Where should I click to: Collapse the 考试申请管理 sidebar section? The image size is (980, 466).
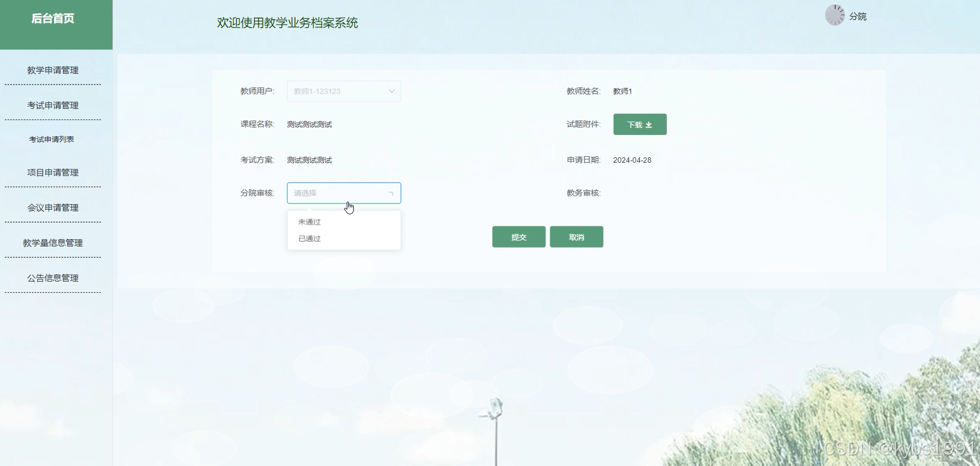(x=53, y=105)
